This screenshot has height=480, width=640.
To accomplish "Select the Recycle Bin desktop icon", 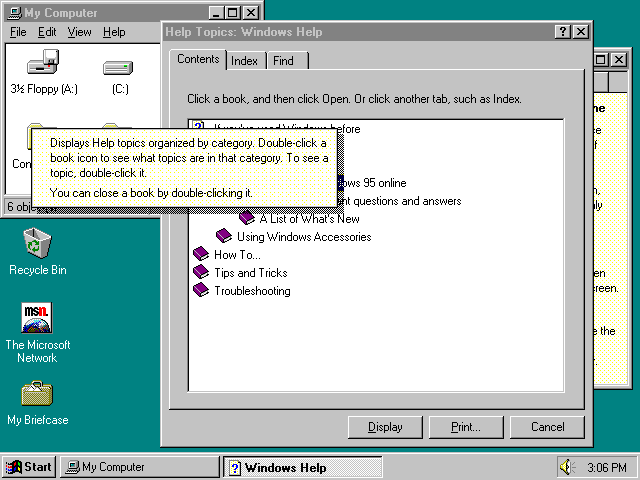I will 38,243.
